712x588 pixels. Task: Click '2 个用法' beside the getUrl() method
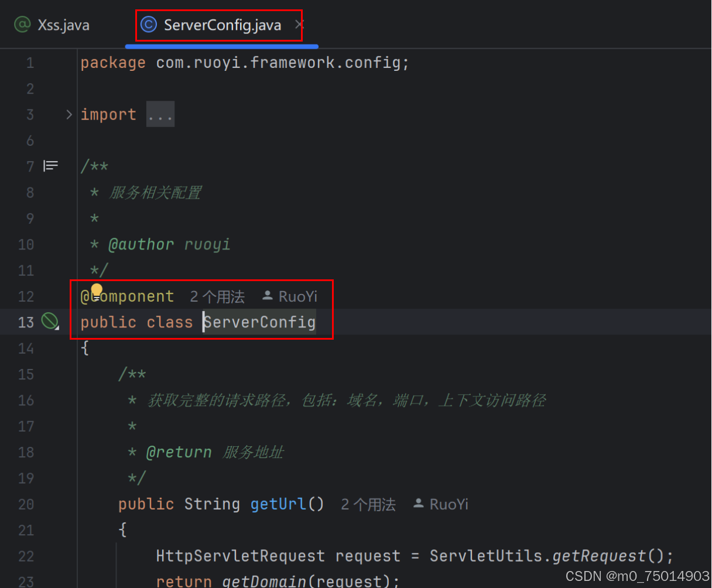pos(368,504)
